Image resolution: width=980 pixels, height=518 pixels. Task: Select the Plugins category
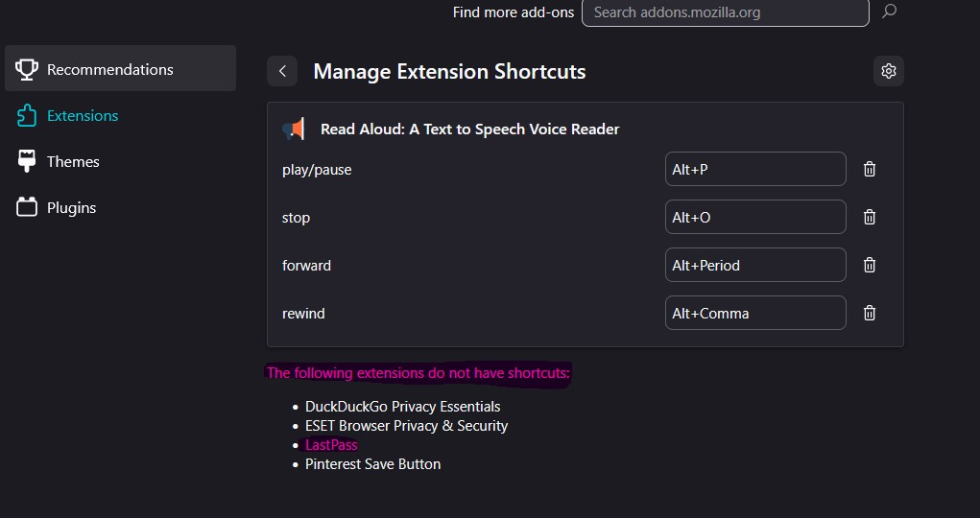[x=70, y=207]
